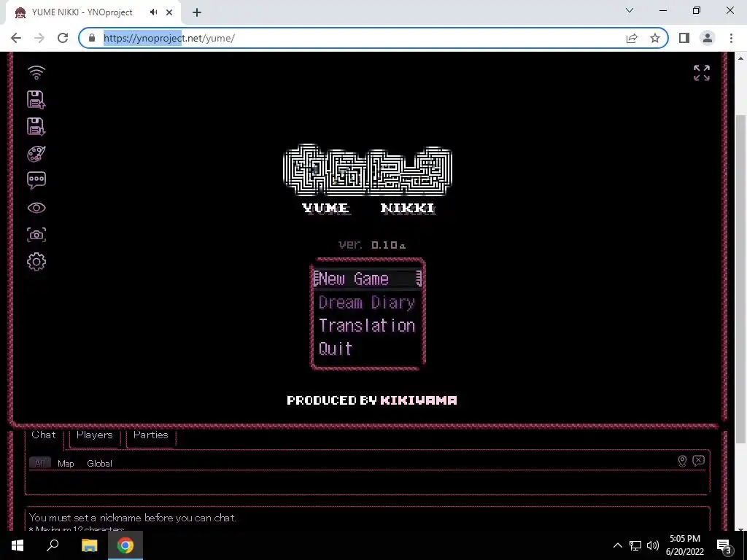Select Dream Diary in the game menu
The height and width of the screenshot is (560, 747).
[367, 303]
